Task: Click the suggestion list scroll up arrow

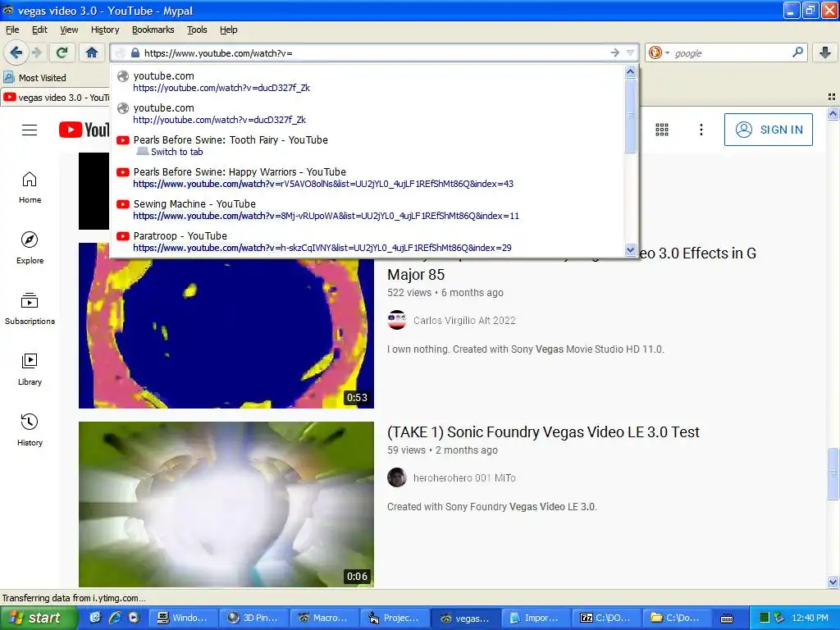Action: [631, 71]
